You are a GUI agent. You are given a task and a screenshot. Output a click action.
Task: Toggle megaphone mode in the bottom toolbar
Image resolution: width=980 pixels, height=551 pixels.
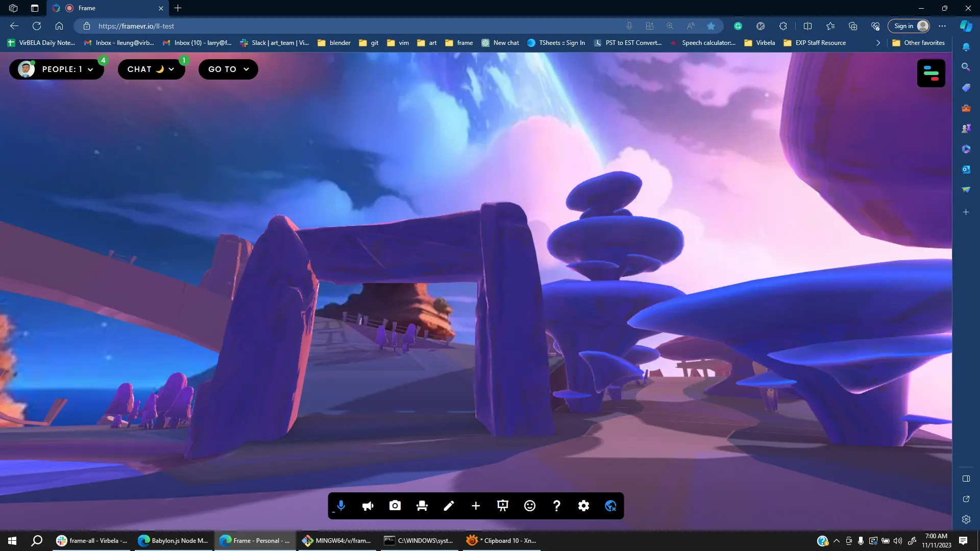pyautogui.click(x=367, y=506)
